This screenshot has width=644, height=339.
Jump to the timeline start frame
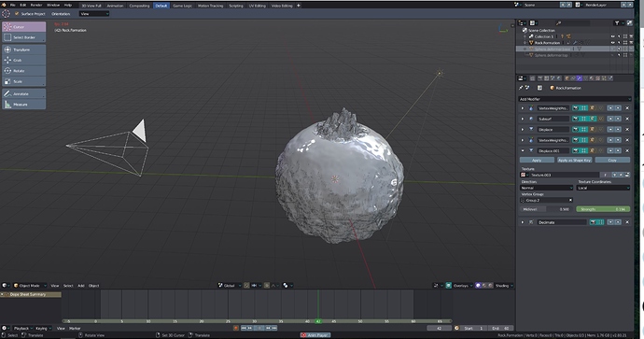[x=244, y=328]
